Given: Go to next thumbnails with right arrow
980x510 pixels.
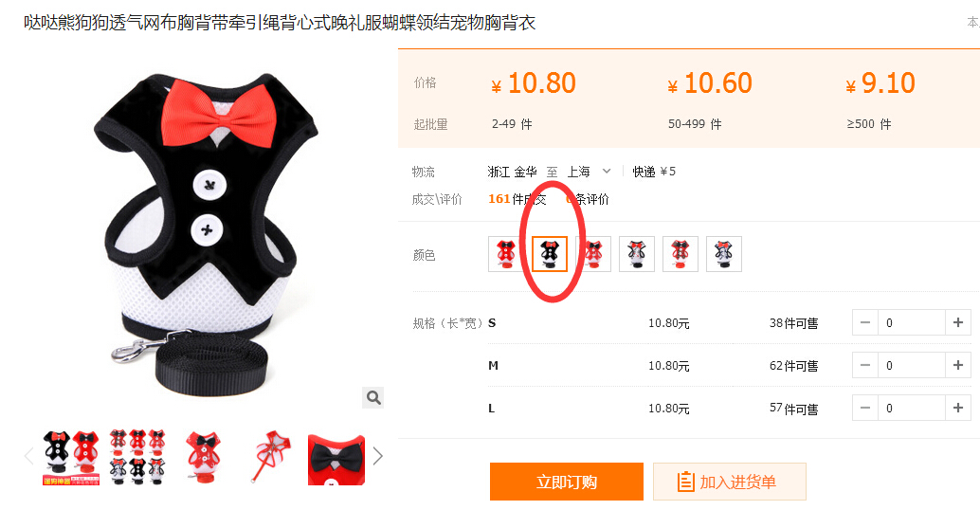Looking at the screenshot, I should [377, 456].
